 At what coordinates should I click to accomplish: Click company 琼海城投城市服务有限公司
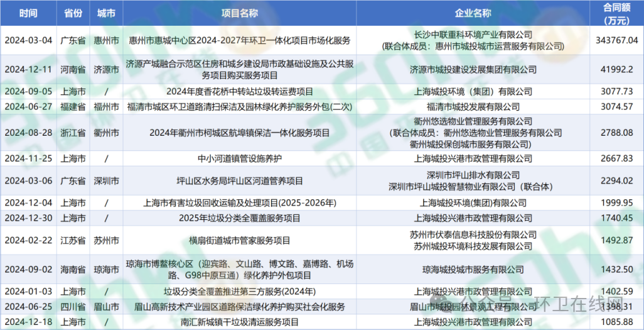click(x=473, y=269)
